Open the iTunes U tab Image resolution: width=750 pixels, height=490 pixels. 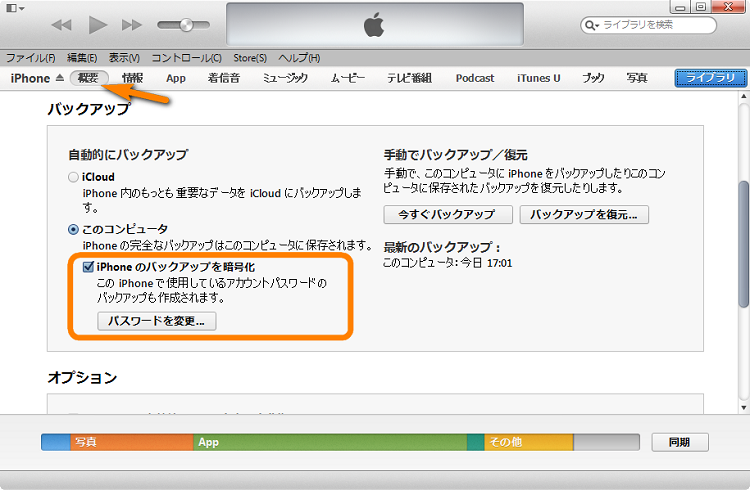coord(539,78)
